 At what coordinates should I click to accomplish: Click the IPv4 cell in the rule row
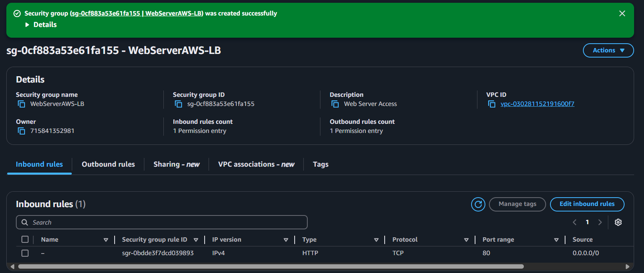point(218,253)
